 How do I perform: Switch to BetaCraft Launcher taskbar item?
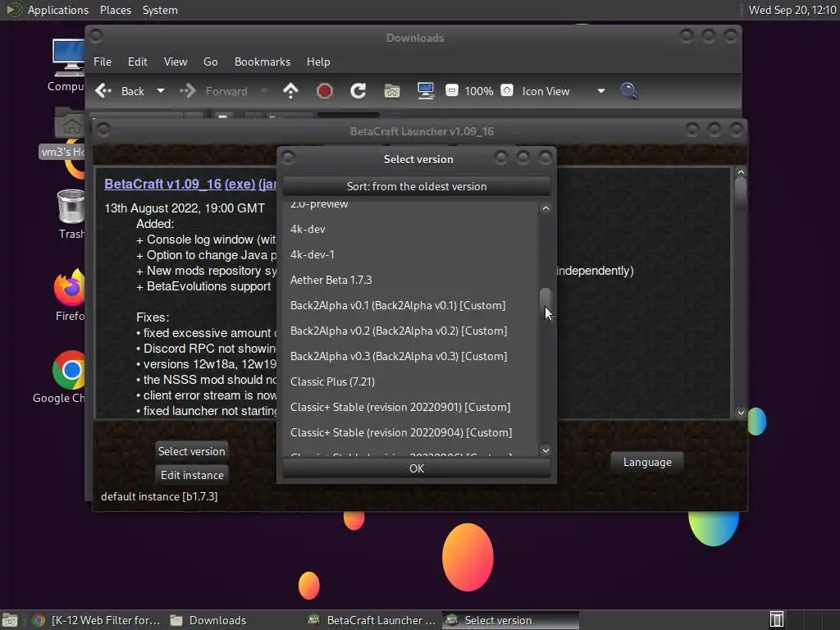[x=372, y=620]
